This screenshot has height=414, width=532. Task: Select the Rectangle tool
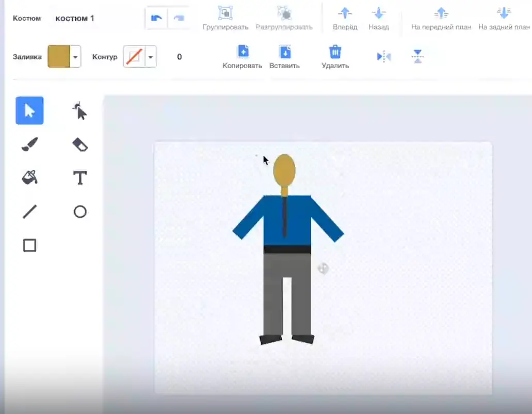pyautogui.click(x=29, y=245)
